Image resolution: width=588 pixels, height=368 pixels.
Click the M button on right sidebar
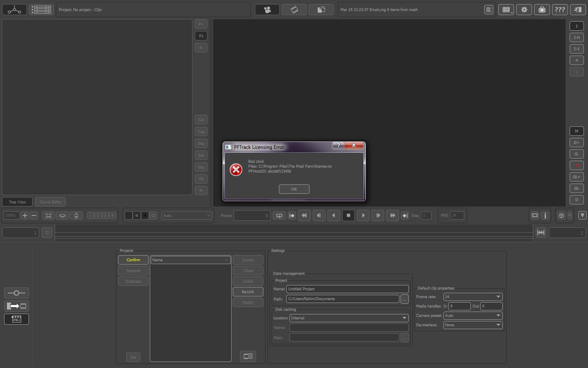click(x=577, y=131)
